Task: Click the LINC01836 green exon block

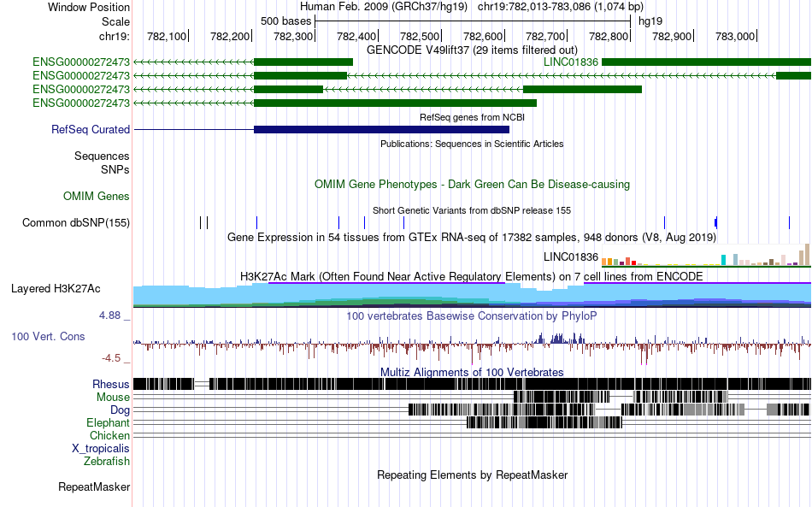Action: click(x=706, y=62)
